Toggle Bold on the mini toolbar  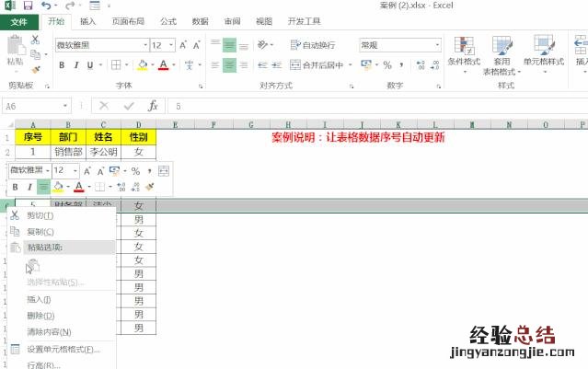click(15, 187)
